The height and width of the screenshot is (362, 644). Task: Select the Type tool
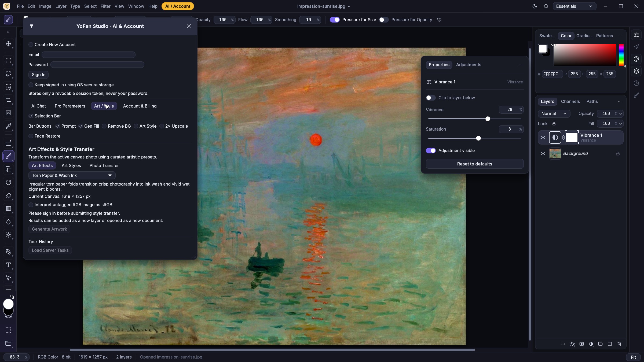point(8,265)
